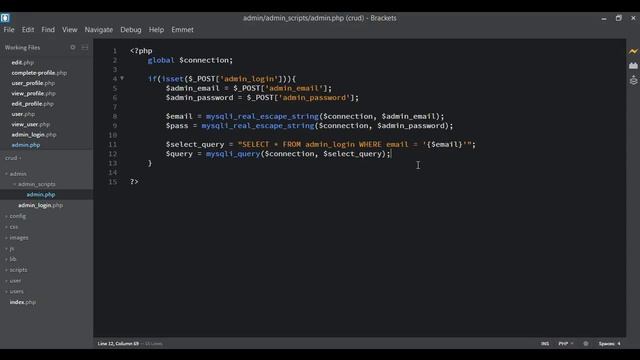Open Live Preview lightning bolt icon

(x=633, y=51)
